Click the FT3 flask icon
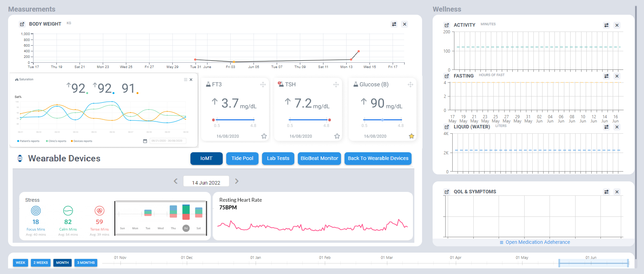 click(x=208, y=84)
